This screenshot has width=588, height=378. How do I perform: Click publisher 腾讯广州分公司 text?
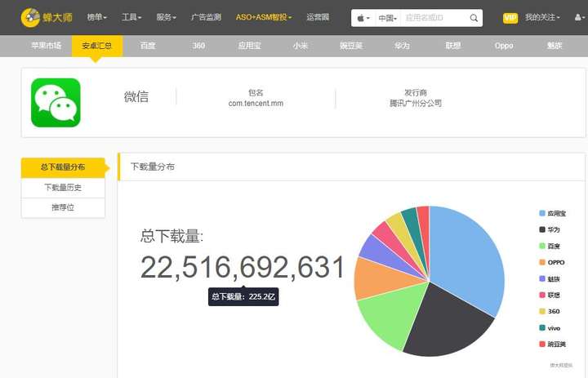point(416,103)
